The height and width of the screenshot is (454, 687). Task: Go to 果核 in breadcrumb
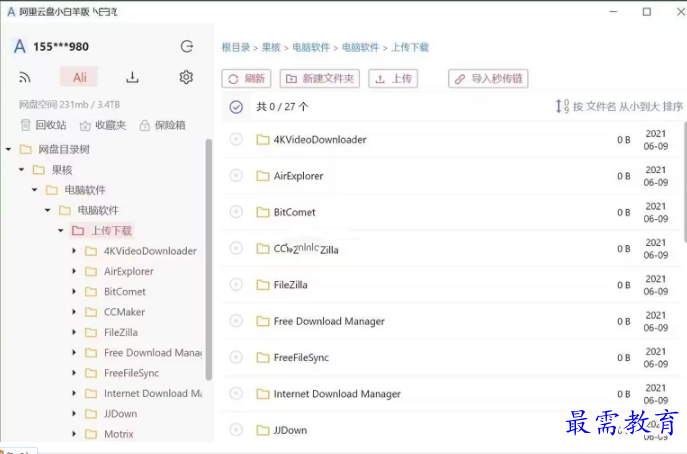(271, 47)
